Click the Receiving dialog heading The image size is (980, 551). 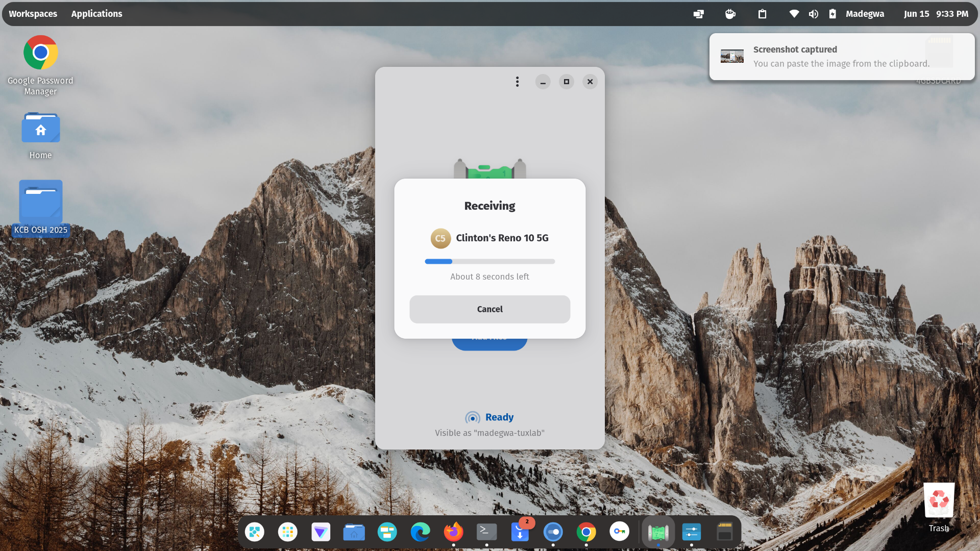489,206
